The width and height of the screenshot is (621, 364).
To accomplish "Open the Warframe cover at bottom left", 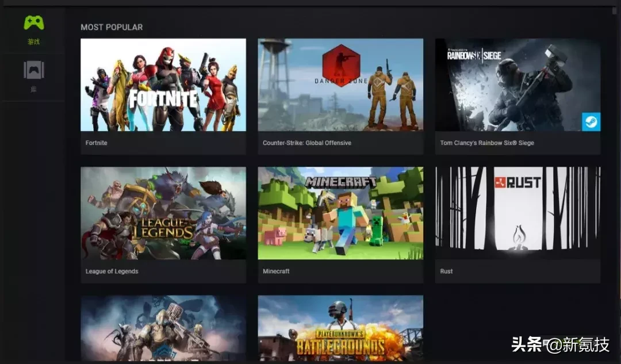I will coord(163,328).
